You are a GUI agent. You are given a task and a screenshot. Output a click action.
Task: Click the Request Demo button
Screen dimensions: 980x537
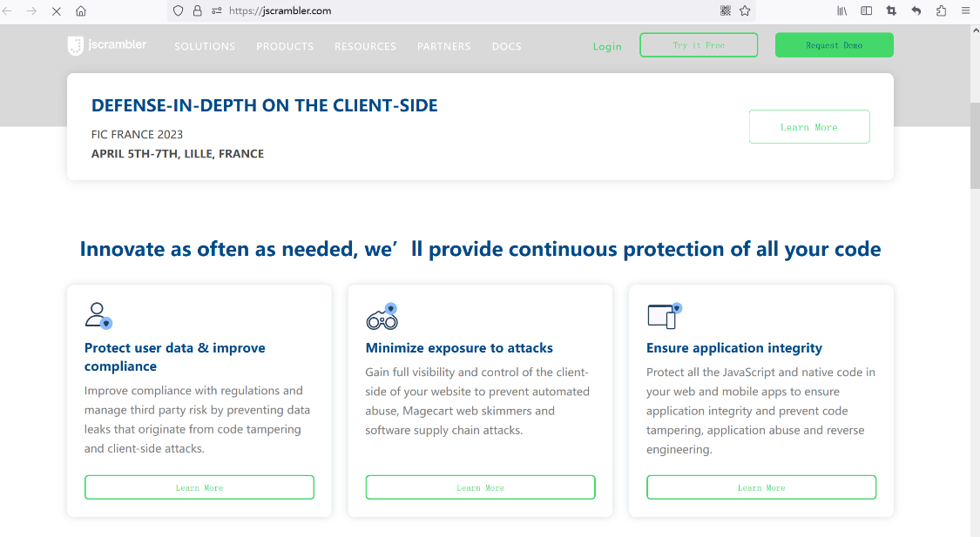[x=834, y=45]
